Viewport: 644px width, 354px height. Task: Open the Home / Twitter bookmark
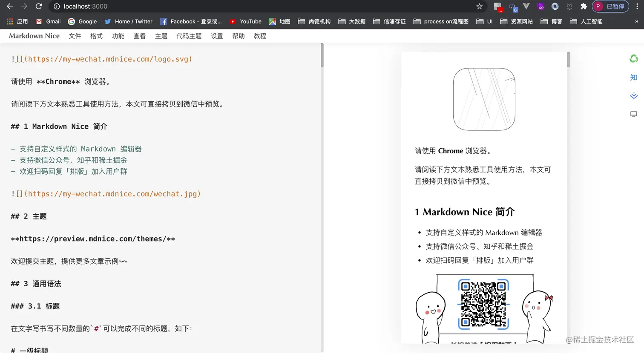click(128, 21)
